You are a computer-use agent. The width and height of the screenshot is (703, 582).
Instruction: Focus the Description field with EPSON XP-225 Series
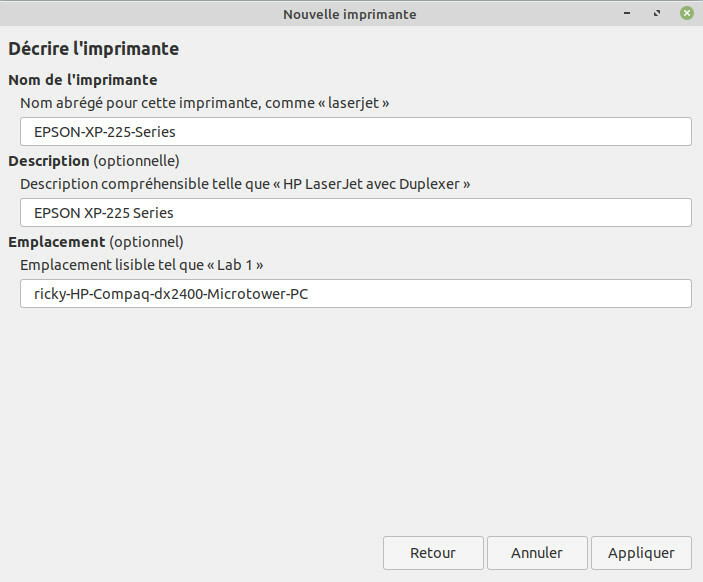tap(355, 212)
